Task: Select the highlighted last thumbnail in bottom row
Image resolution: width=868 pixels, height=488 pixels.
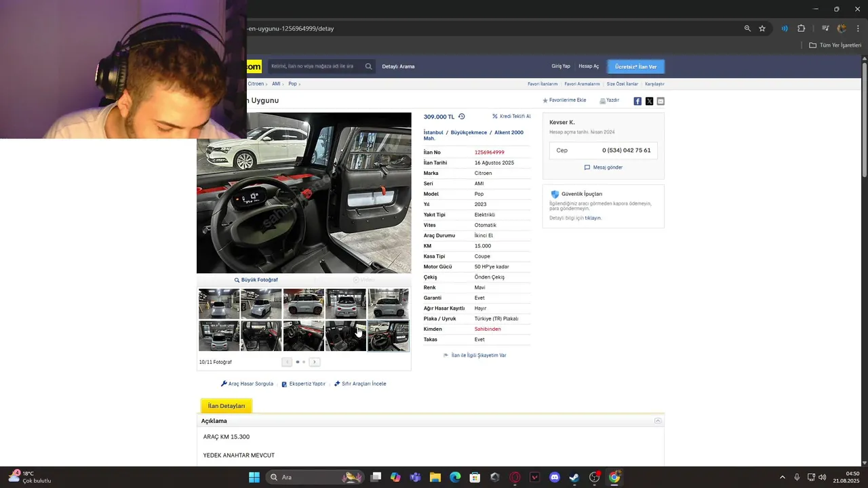Action: 389,336
